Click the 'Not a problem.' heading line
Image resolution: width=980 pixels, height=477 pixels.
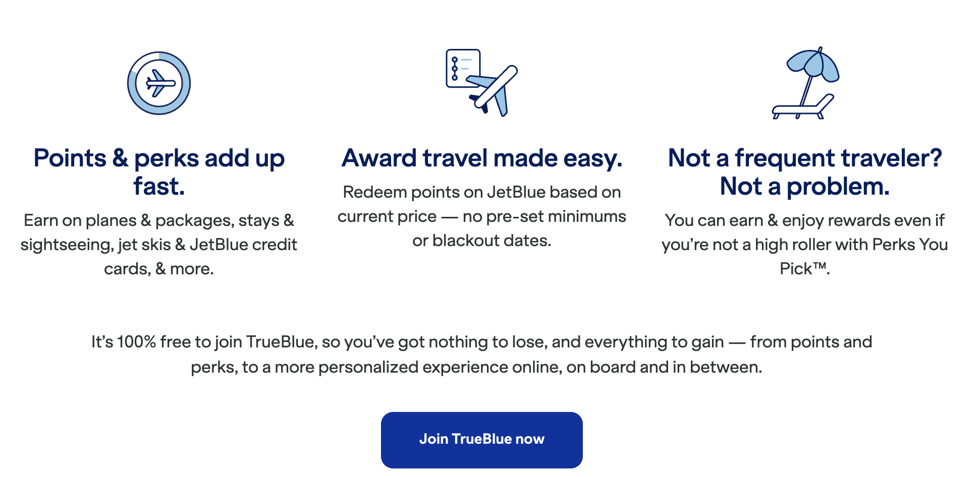pyautogui.click(x=804, y=186)
